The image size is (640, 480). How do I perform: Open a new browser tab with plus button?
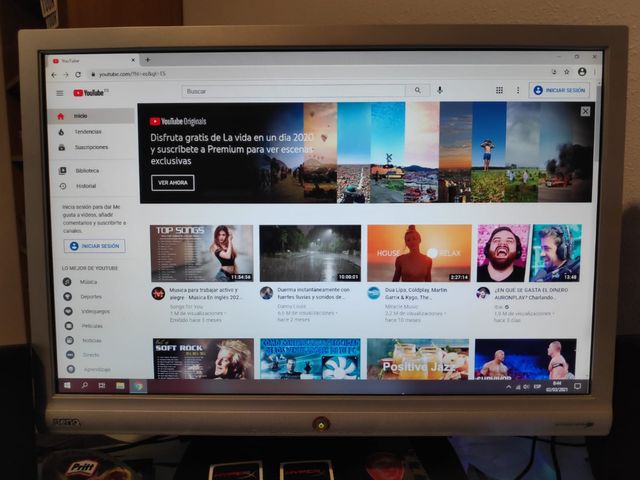tap(148, 60)
